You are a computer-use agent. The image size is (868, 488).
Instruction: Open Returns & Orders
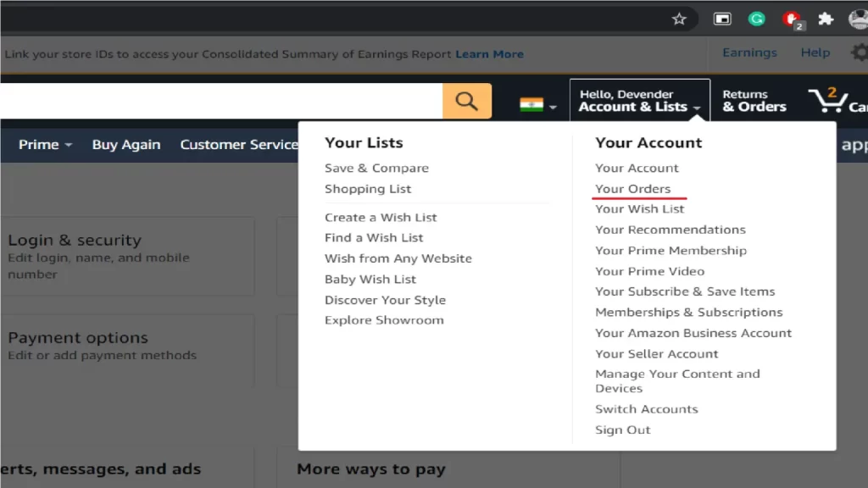754,101
